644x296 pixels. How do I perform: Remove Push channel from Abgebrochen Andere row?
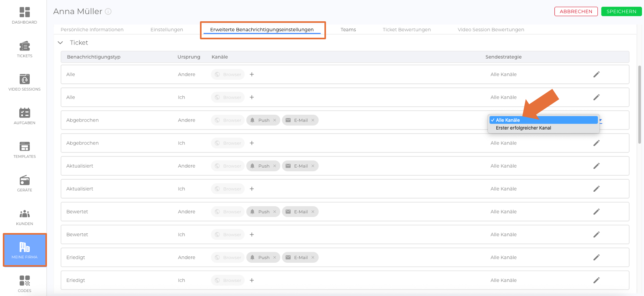click(x=275, y=120)
